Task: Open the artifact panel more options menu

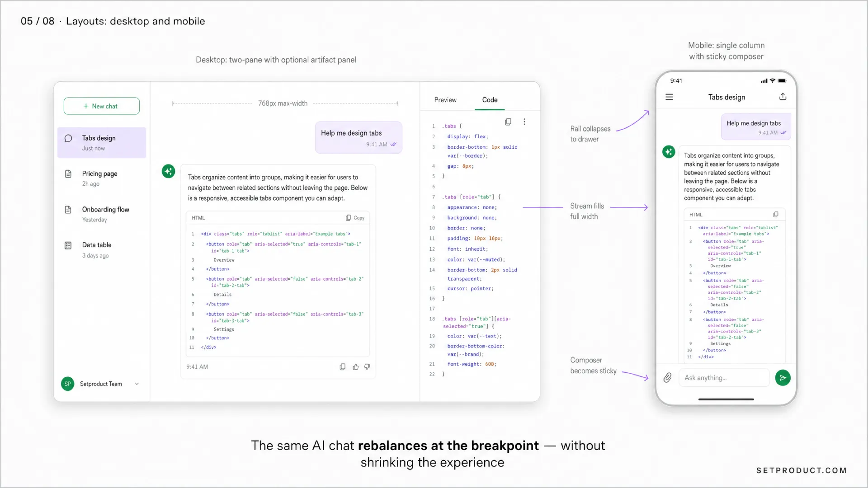Action: click(524, 122)
